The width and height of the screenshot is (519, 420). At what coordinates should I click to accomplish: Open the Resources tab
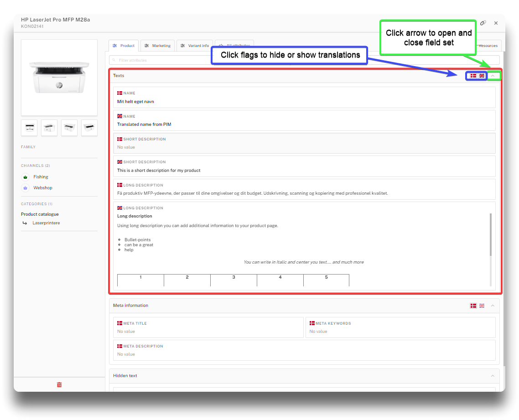[488, 46]
